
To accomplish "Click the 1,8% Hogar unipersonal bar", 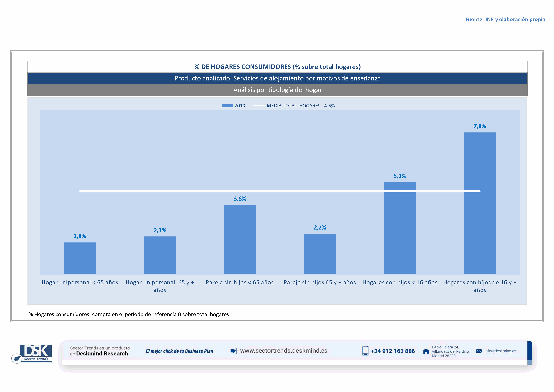I will [80, 258].
